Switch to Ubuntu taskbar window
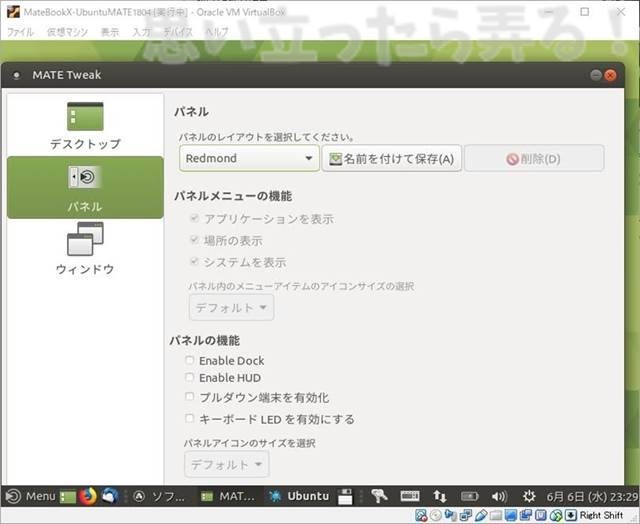This screenshot has height=524, width=640. pyautogui.click(x=299, y=496)
